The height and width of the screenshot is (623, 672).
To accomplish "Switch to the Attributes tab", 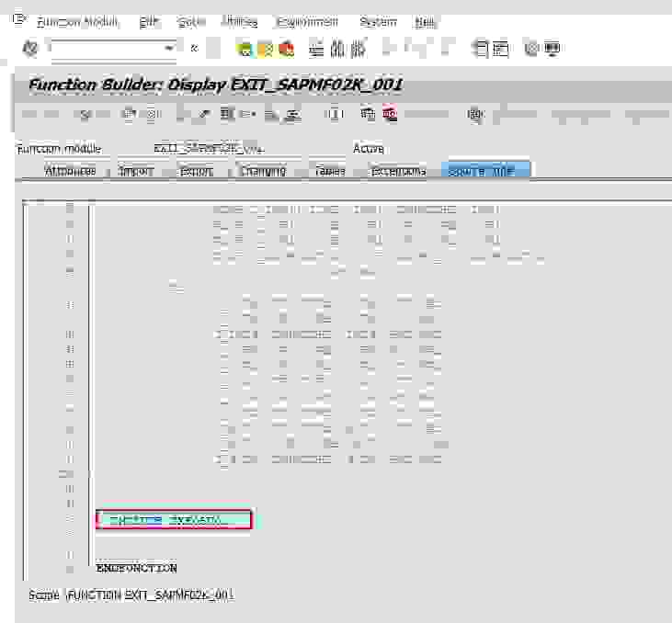I will click(70, 172).
